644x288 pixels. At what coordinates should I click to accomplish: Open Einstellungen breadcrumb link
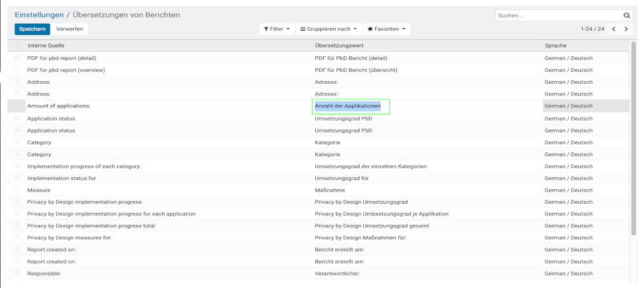(x=39, y=14)
